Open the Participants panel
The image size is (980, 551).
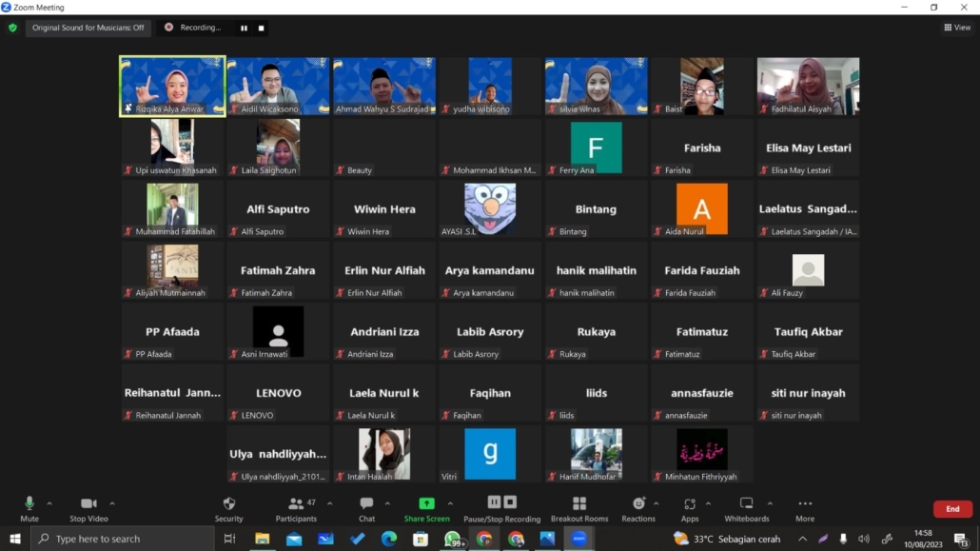pyautogui.click(x=296, y=508)
